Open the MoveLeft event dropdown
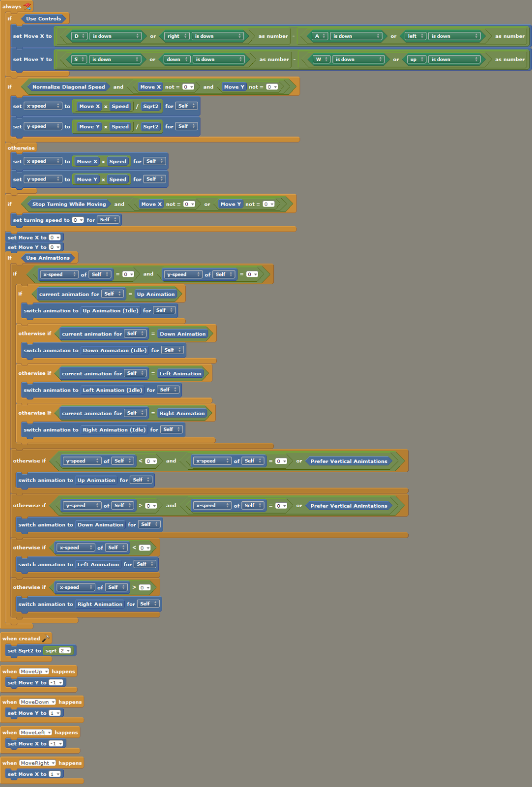Screen dimensions: 532x787 pos(35,732)
